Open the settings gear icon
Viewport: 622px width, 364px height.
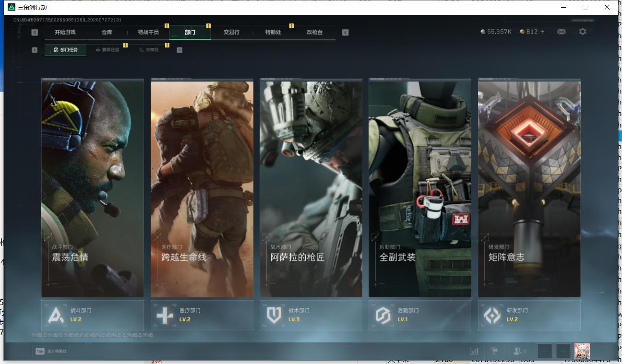[583, 32]
